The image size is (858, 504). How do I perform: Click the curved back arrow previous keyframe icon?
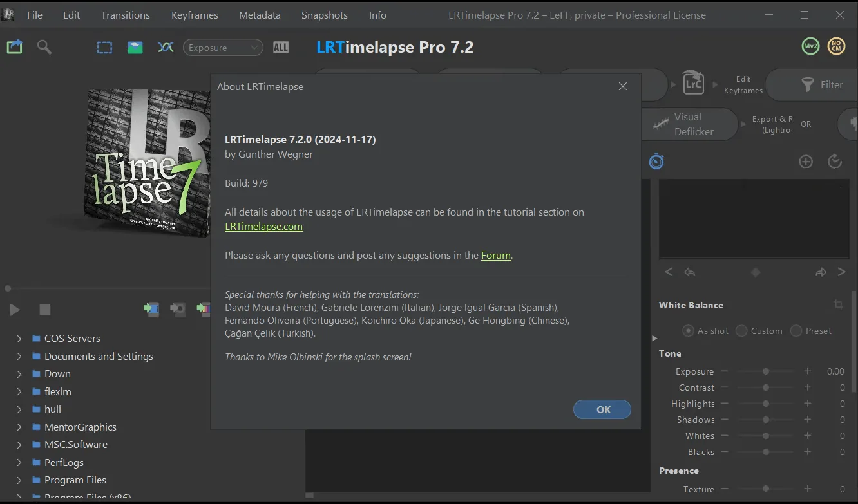(690, 272)
